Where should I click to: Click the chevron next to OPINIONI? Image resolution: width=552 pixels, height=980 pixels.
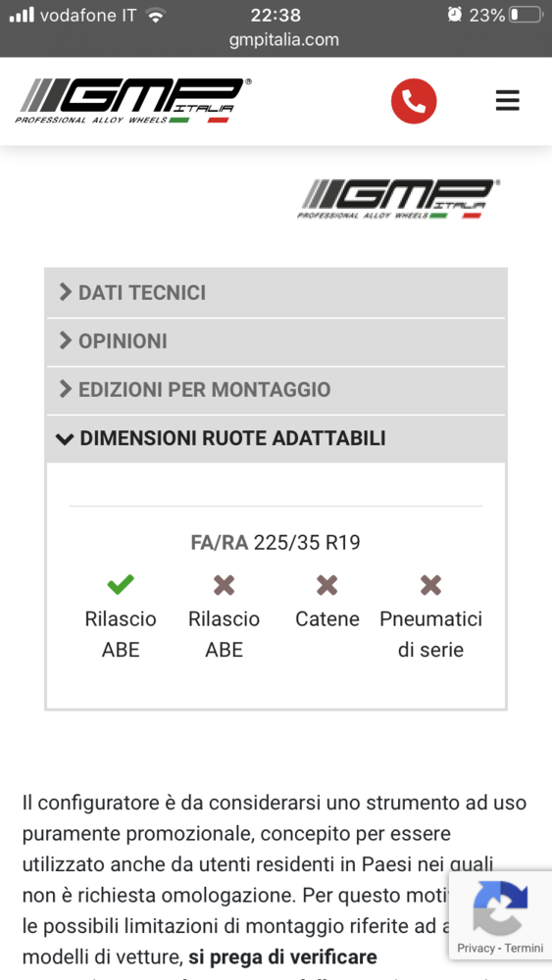click(x=66, y=341)
